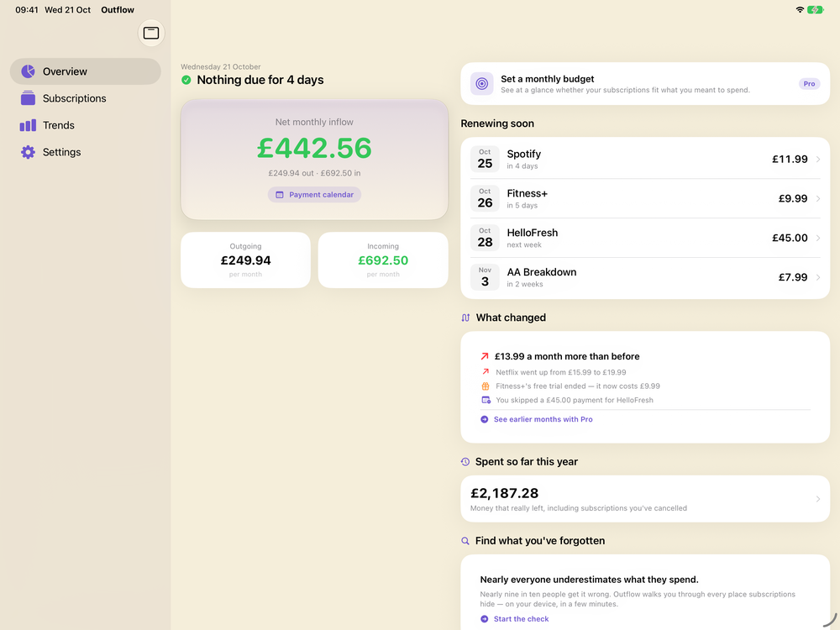Screen dimensions: 840x630
Task: Click the £2,187.28 yearly total
Action: 505,493
